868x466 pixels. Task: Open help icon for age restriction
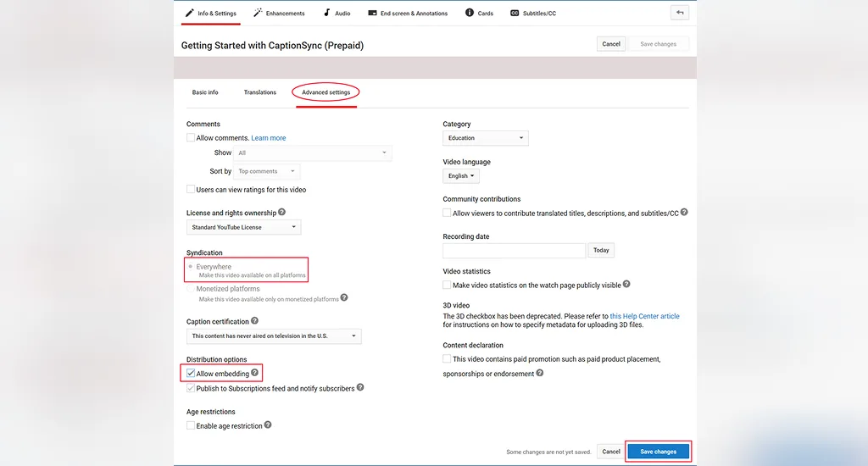[268, 425]
